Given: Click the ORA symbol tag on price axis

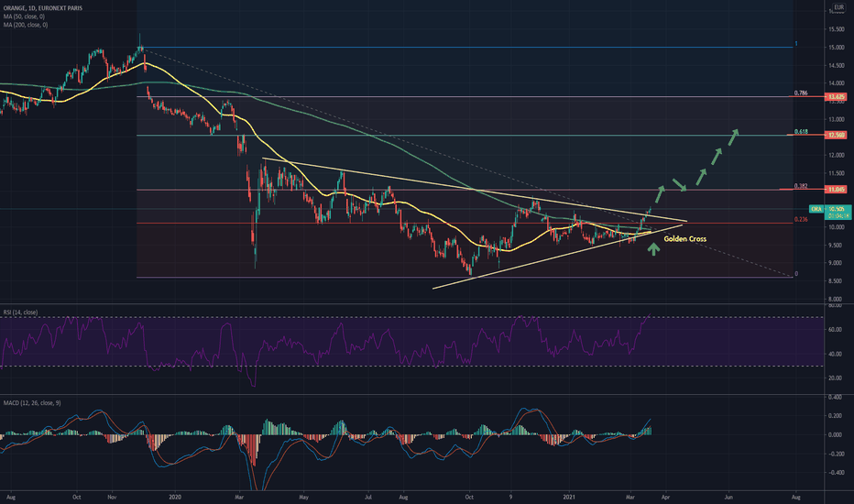Looking at the screenshot, I should (x=816, y=209).
